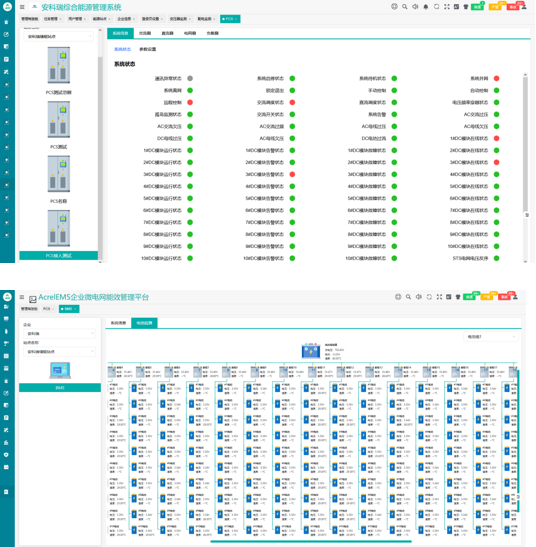Click the Acrel logo in 安科瑞 window sidebar
Viewport: 536px width, 547px height.
pyautogui.click(x=7, y=7)
